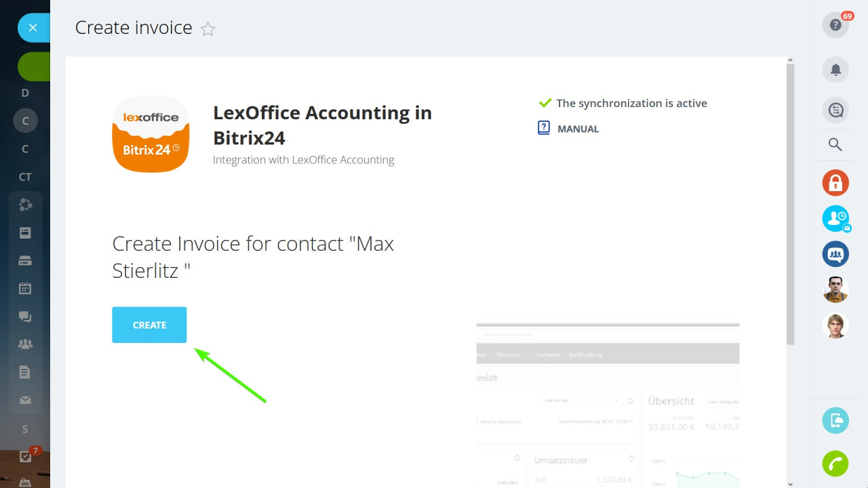This screenshot has height=488, width=868.
Task: Open the teal mobile cloud icon
Action: tap(835, 421)
